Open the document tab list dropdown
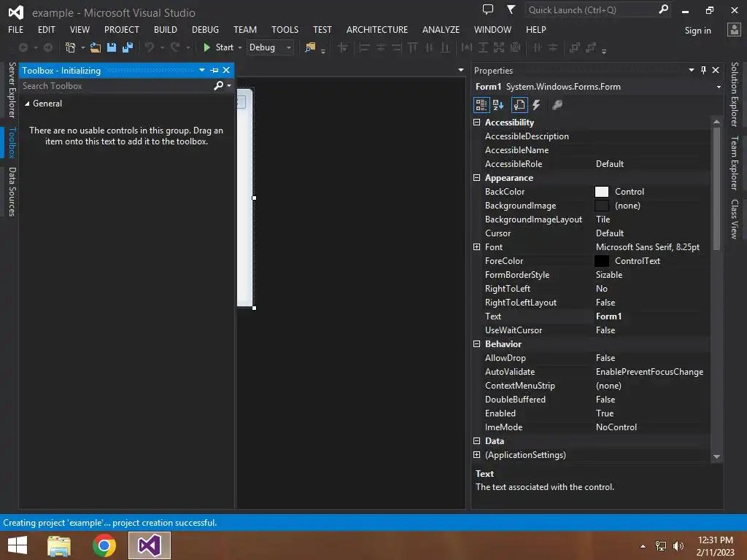 [x=461, y=70]
